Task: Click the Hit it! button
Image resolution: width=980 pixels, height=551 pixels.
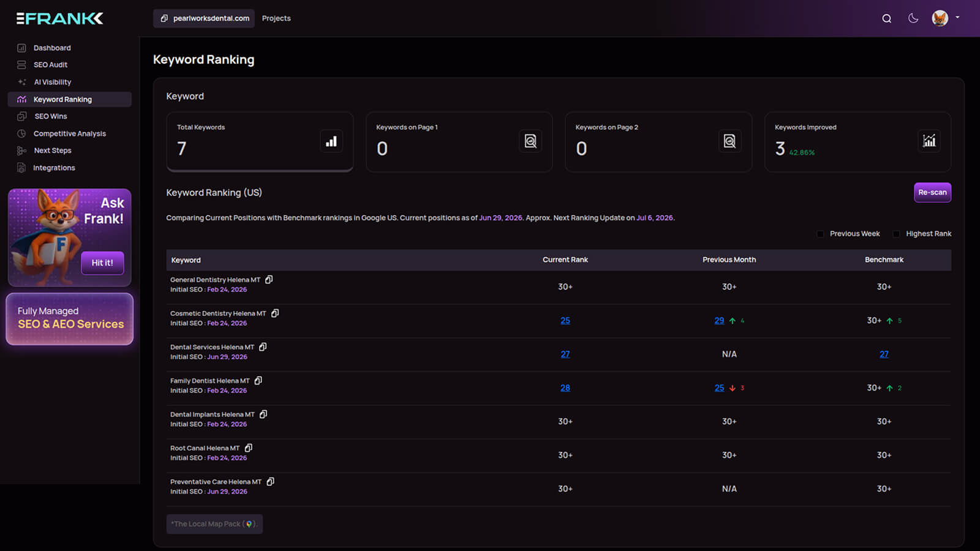Action: (x=102, y=263)
